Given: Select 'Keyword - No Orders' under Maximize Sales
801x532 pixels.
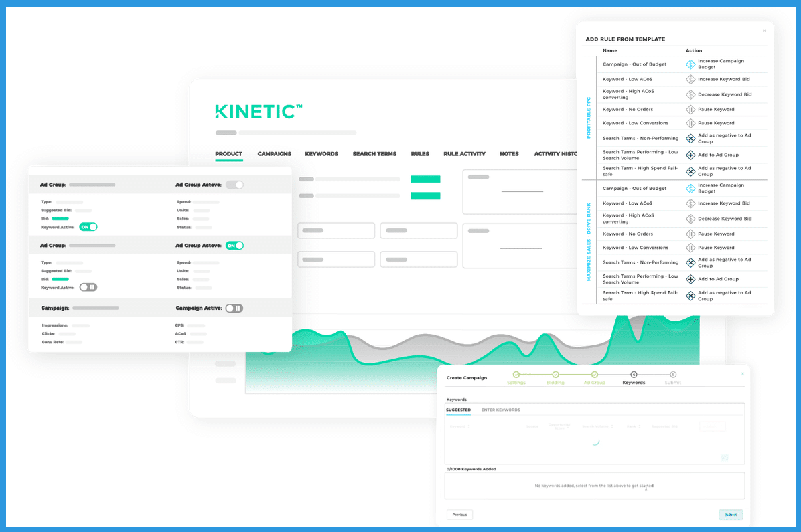Looking at the screenshot, I should (x=628, y=234).
